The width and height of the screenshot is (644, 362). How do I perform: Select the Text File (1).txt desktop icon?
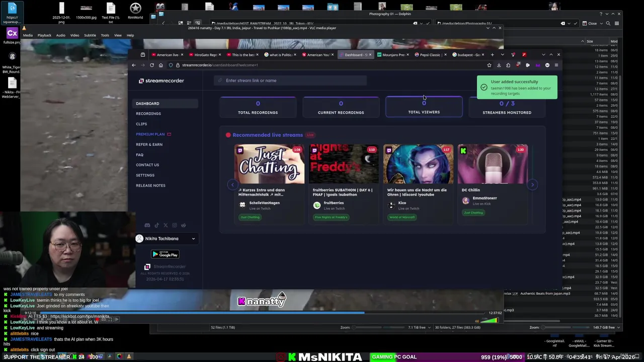pyautogui.click(x=111, y=12)
